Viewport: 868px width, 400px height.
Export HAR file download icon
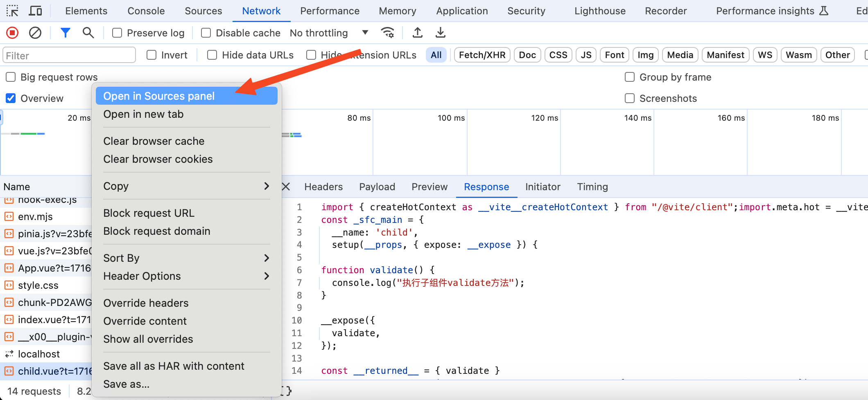[441, 33]
